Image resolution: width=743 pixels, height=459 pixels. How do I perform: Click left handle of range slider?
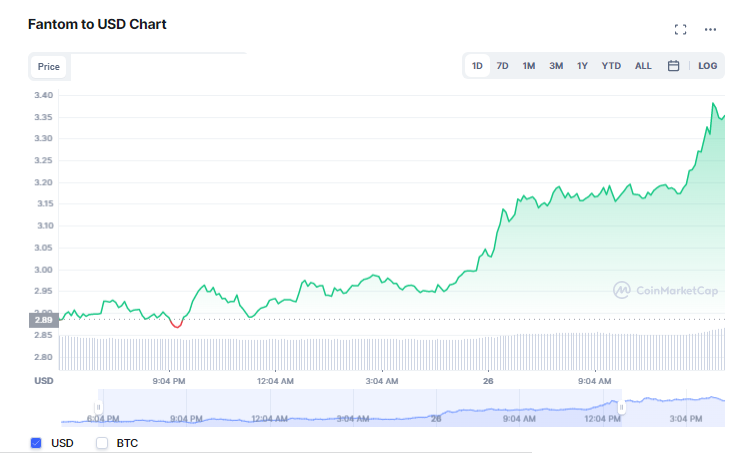point(99,407)
